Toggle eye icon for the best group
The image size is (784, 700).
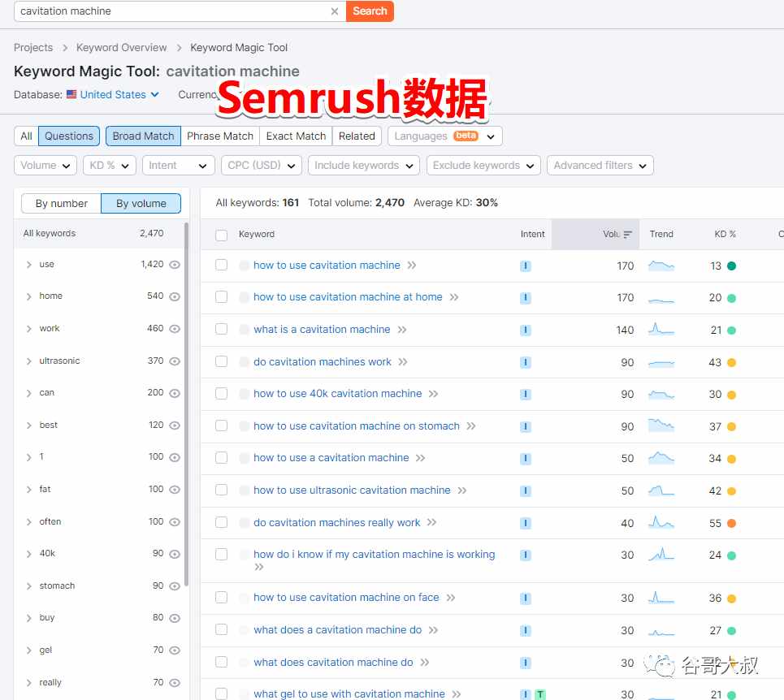[175, 426]
